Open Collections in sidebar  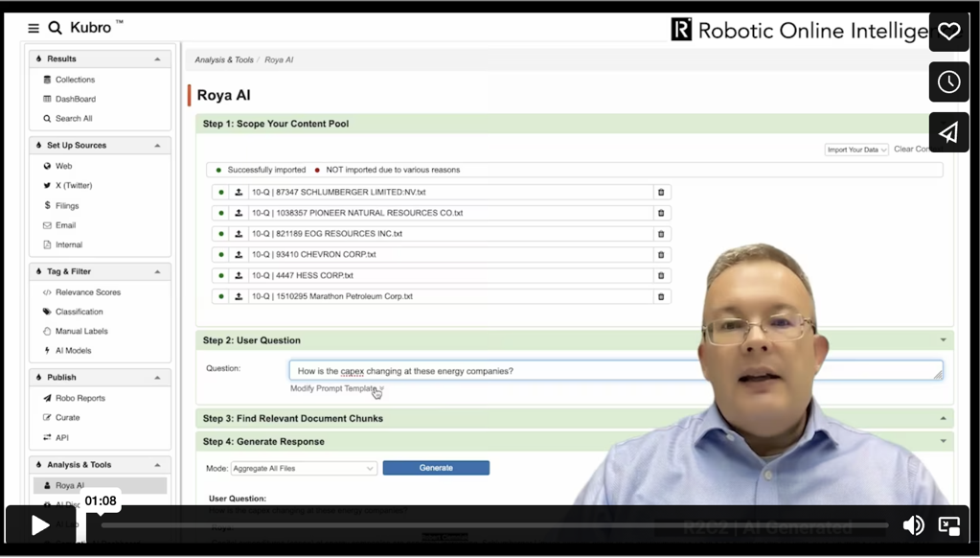[x=75, y=80]
